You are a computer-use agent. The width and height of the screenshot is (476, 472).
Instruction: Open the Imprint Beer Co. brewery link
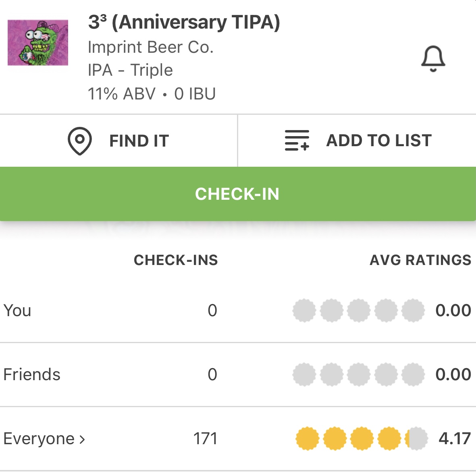pyautogui.click(x=150, y=47)
